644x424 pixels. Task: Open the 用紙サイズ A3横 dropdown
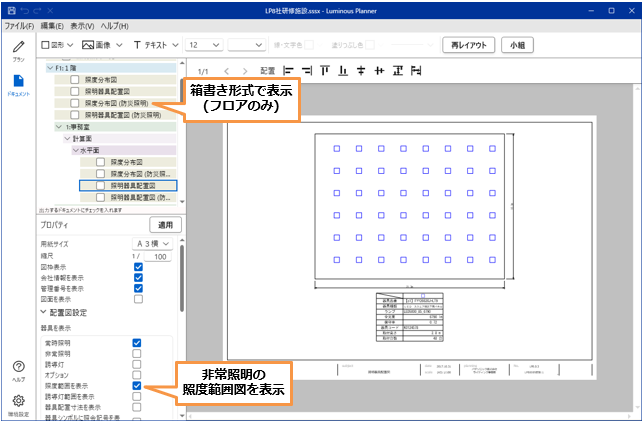click(153, 243)
